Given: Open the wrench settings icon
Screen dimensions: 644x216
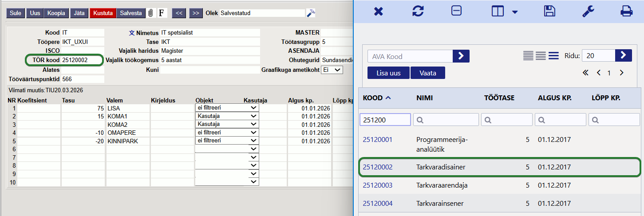Looking at the screenshot, I should (588, 11).
